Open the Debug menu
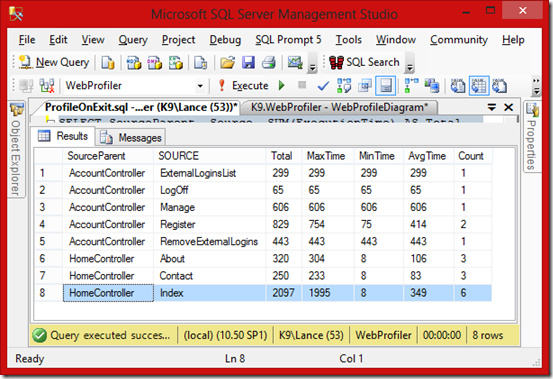 [225, 39]
